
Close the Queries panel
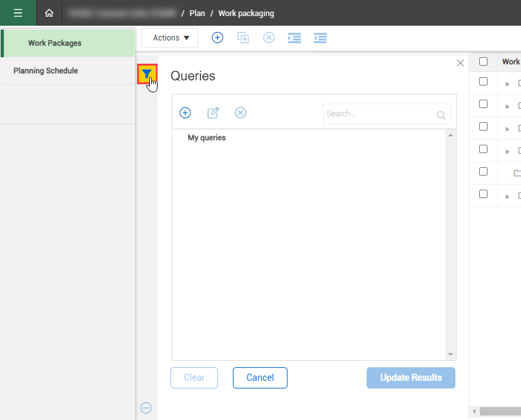click(x=460, y=63)
